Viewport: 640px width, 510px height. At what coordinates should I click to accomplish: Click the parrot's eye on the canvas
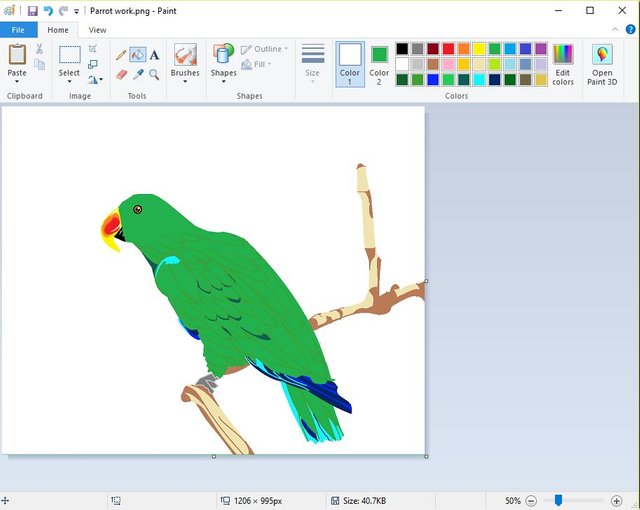(138, 209)
